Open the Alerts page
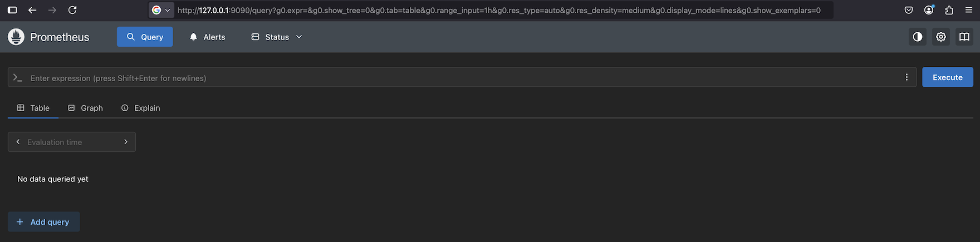 tap(207, 37)
